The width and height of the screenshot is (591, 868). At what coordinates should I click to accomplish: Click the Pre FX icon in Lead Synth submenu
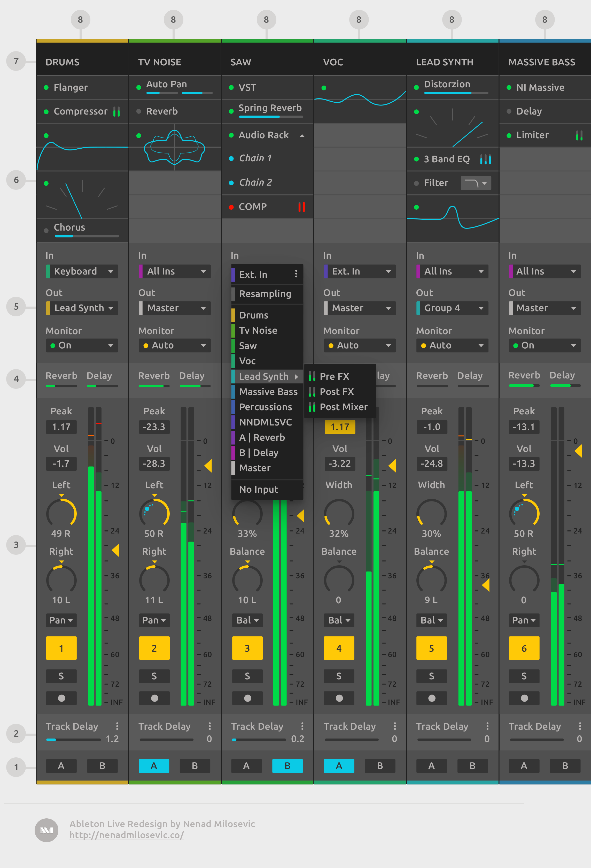pos(313,376)
